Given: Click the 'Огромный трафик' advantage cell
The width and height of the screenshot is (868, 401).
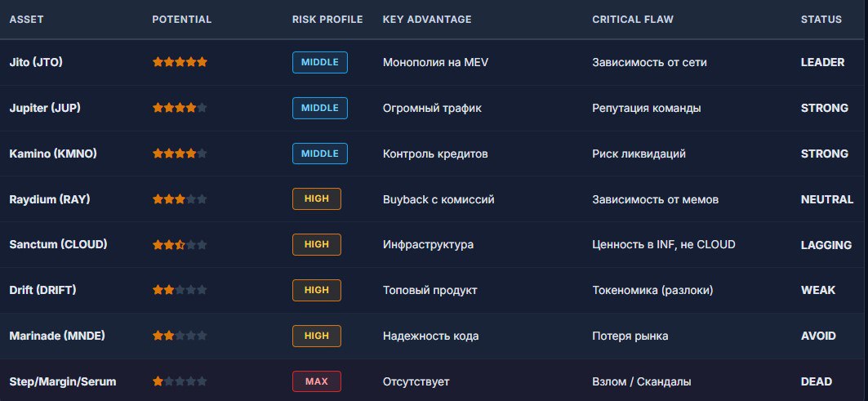Looking at the screenshot, I should [432, 108].
